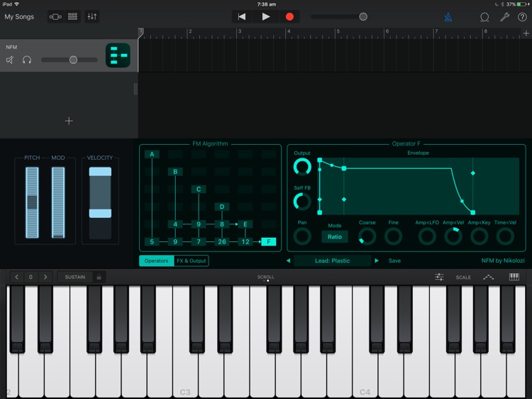Save the current preset
The height and width of the screenshot is (399, 532).
(x=394, y=261)
